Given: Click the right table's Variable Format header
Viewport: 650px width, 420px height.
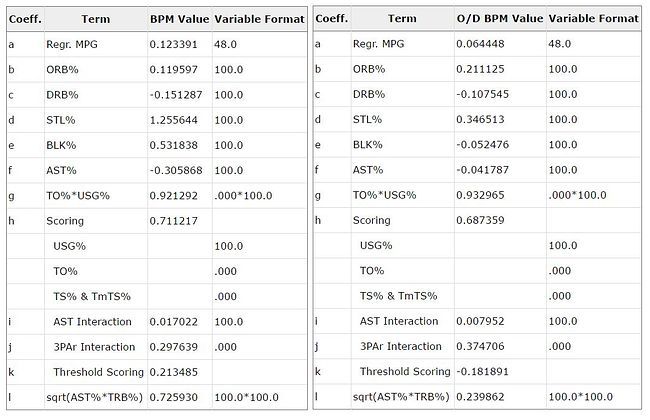Looking at the screenshot, I should (593, 19).
